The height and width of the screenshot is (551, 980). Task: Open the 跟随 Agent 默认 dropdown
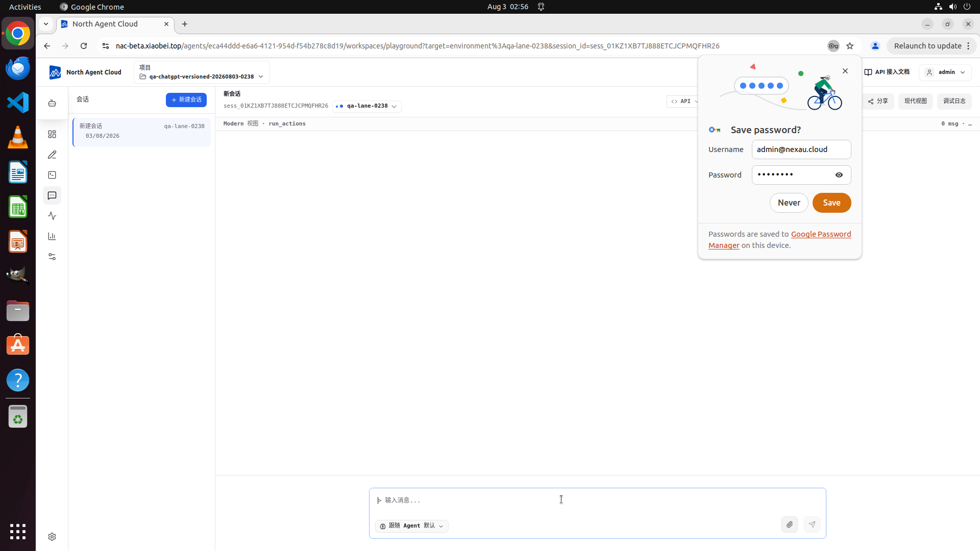[412, 526]
